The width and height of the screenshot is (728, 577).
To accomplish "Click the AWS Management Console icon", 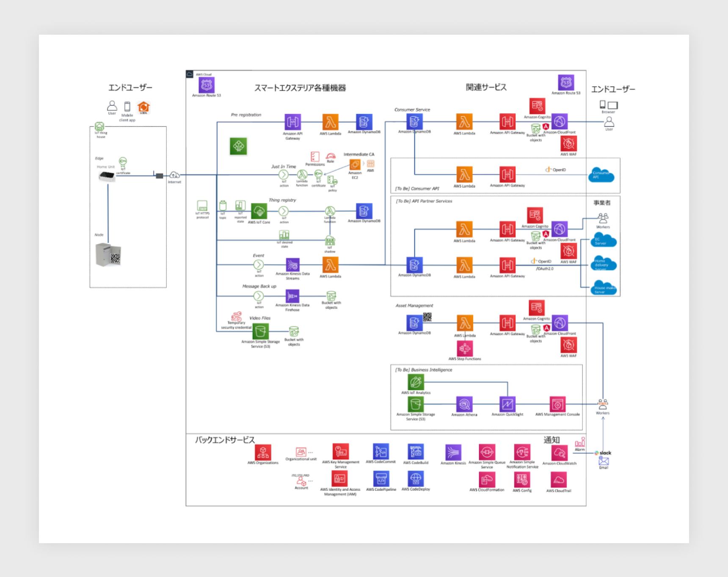I will [557, 404].
